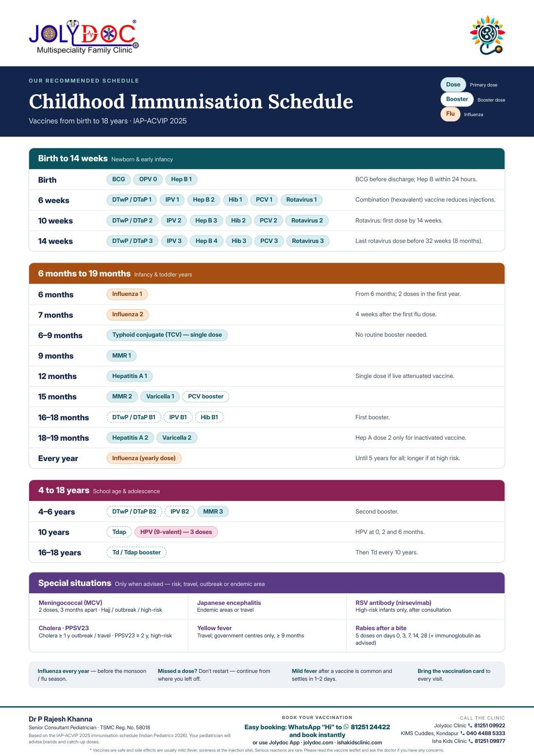Click the 'Bring the vaccination card' tip text
The width and height of the screenshot is (534, 756).
click(x=451, y=671)
